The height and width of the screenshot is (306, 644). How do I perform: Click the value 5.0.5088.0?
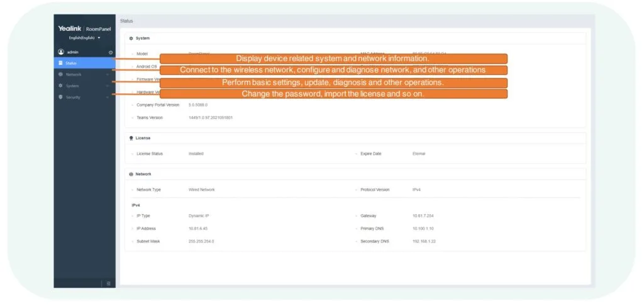coord(198,105)
